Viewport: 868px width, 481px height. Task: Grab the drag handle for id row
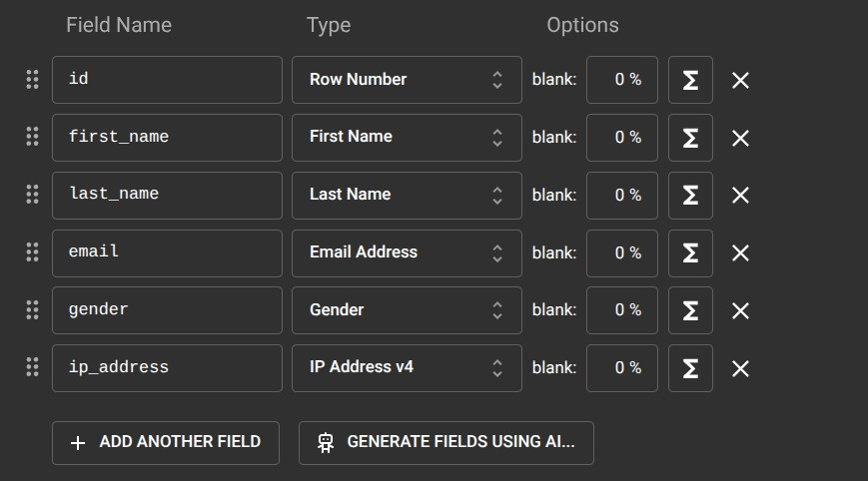pos(32,80)
